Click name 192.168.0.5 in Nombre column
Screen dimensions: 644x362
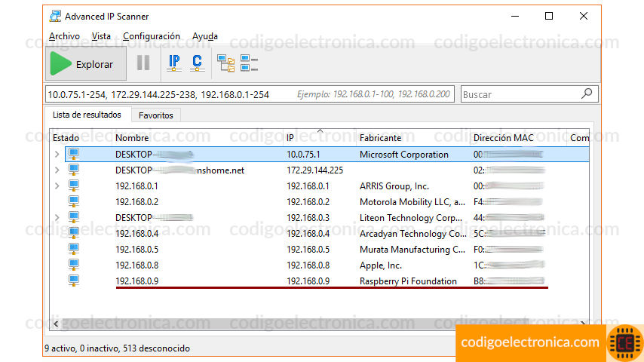pyautogui.click(x=136, y=250)
